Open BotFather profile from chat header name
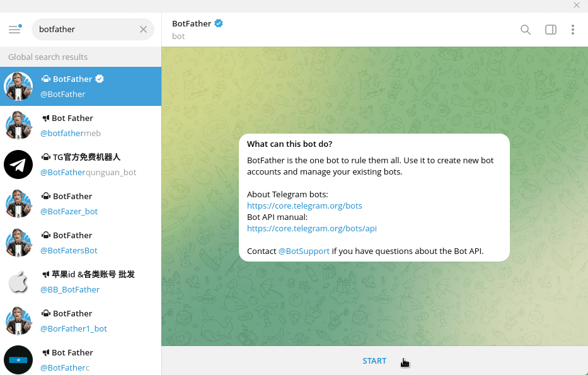 click(191, 23)
